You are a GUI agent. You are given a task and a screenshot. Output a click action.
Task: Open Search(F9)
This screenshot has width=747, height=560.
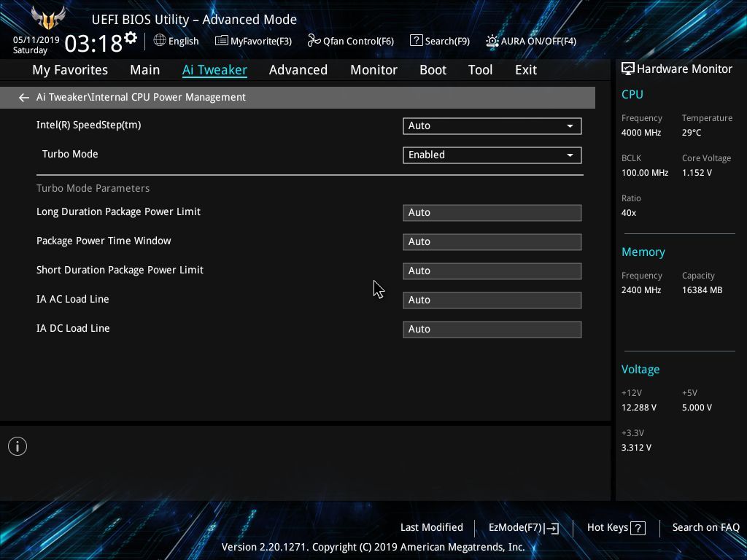[x=447, y=41]
